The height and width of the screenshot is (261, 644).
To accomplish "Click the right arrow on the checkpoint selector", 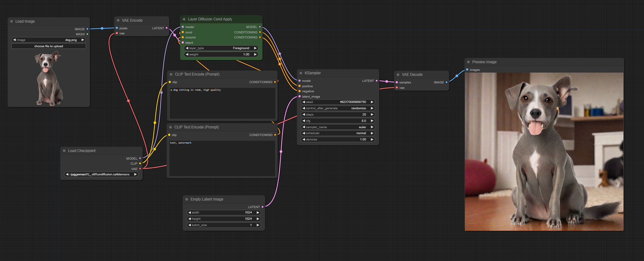I will 135,174.
